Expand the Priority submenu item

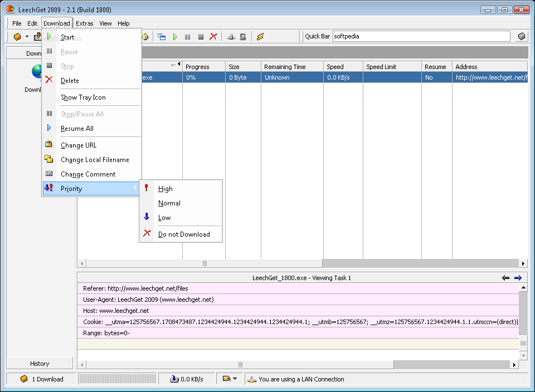91,189
